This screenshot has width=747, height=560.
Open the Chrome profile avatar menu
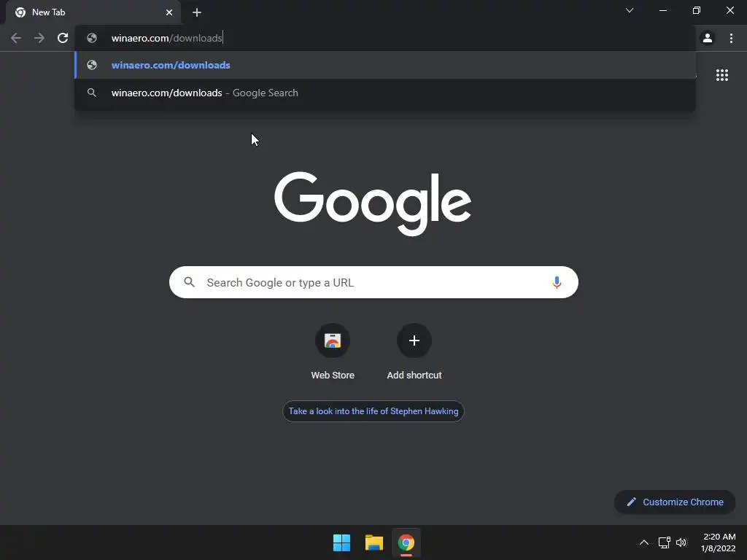coord(708,38)
